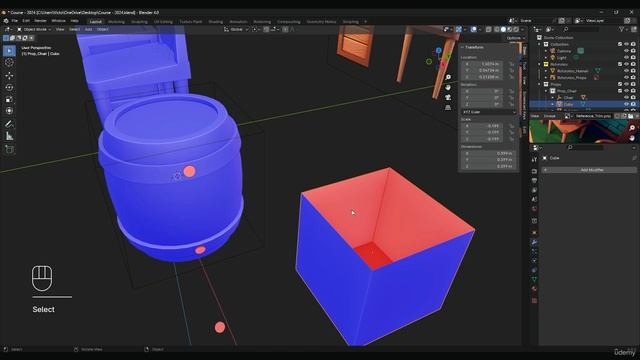Click the outliner filter funnel icon
This screenshot has height=360, width=640.
point(622,29)
